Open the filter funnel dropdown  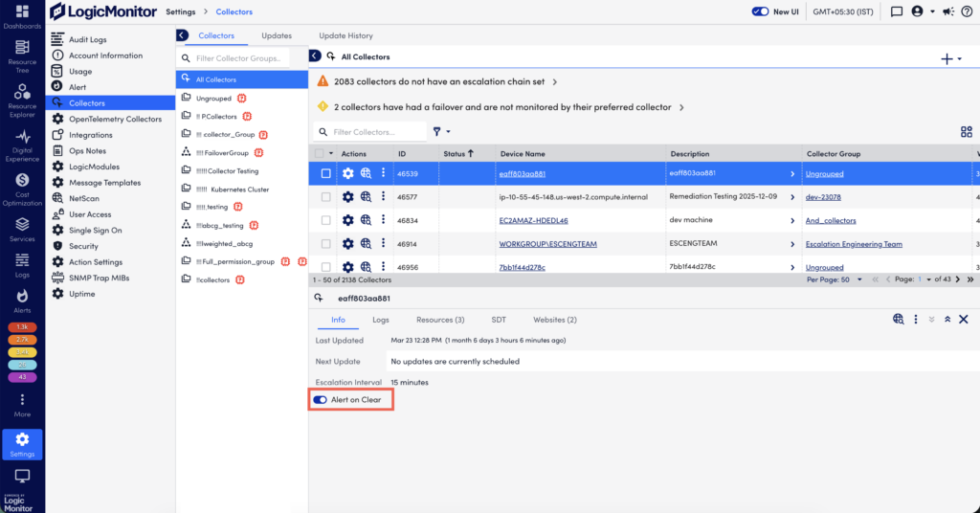(441, 132)
